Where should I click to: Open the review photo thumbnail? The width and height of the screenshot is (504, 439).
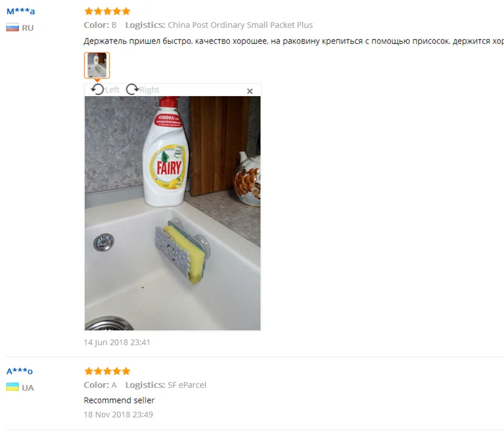point(97,65)
